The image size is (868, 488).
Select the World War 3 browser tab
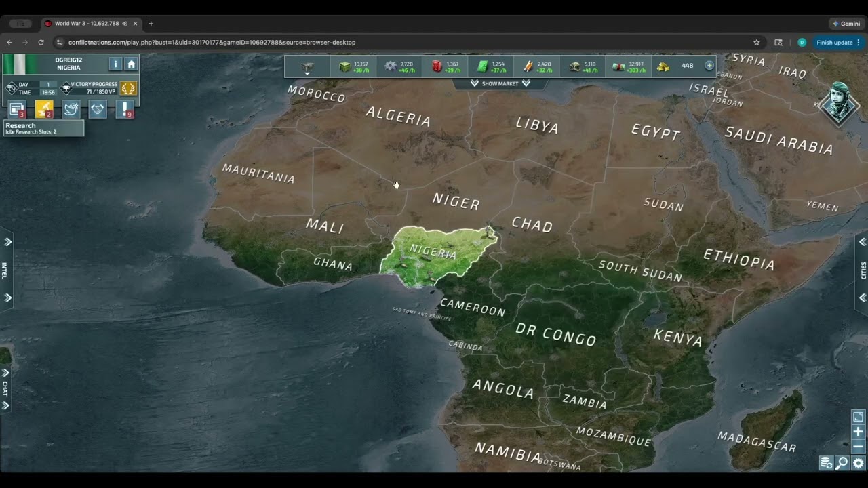tap(91, 23)
